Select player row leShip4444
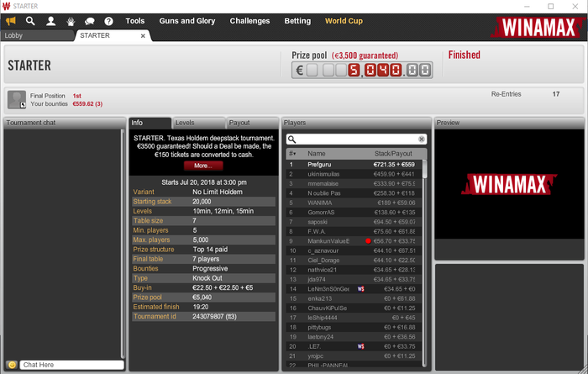588x374 pixels. click(x=354, y=318)
